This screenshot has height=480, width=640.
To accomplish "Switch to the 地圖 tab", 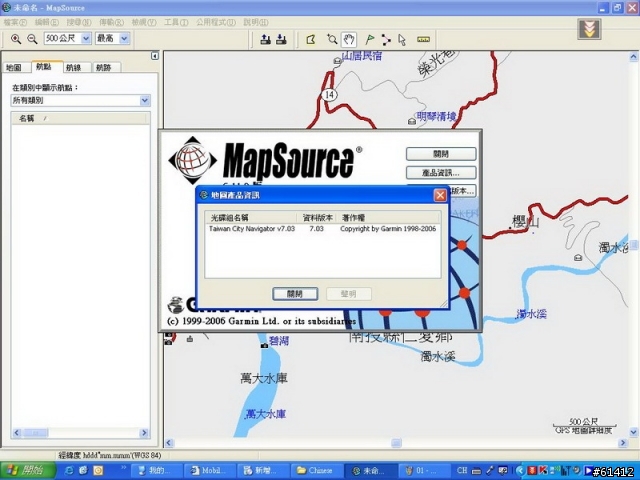I will 16,67.
